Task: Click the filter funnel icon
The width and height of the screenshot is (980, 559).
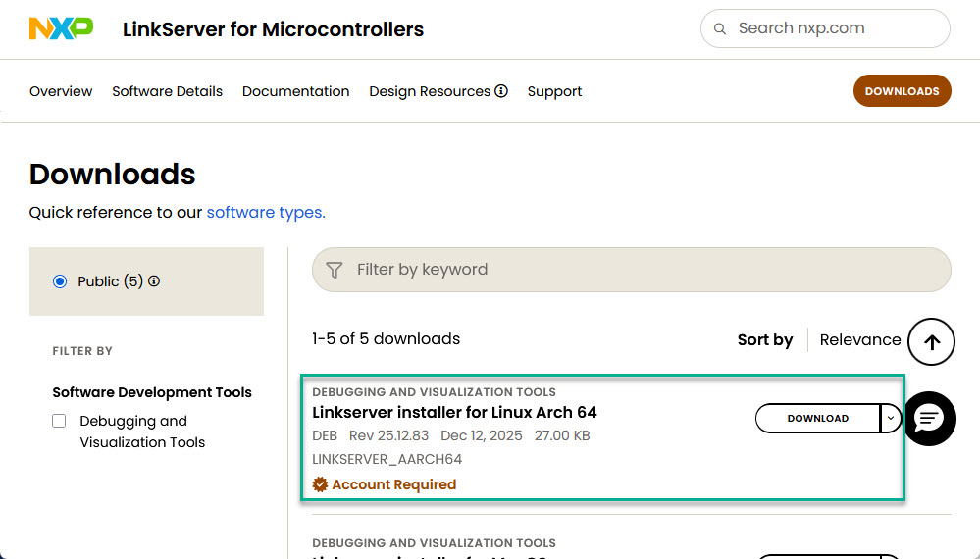Action: [335, 270]
